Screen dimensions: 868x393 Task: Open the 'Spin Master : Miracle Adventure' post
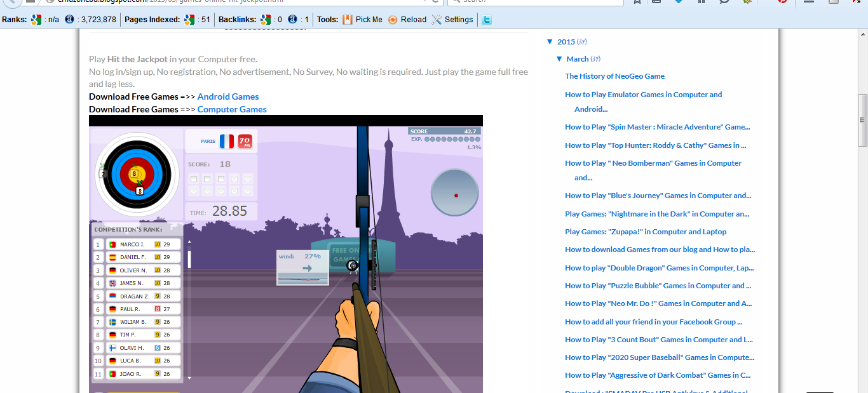(x=657, y=127)
